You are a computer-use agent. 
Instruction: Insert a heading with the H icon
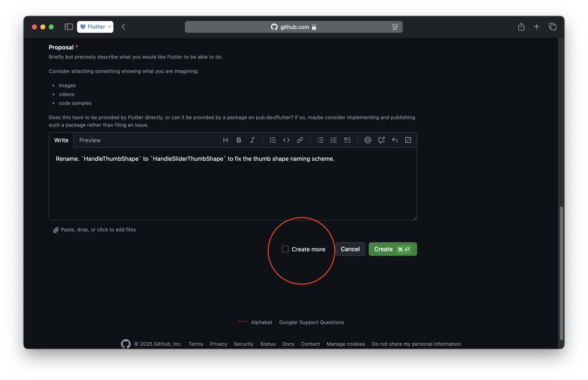coord(225,140)
